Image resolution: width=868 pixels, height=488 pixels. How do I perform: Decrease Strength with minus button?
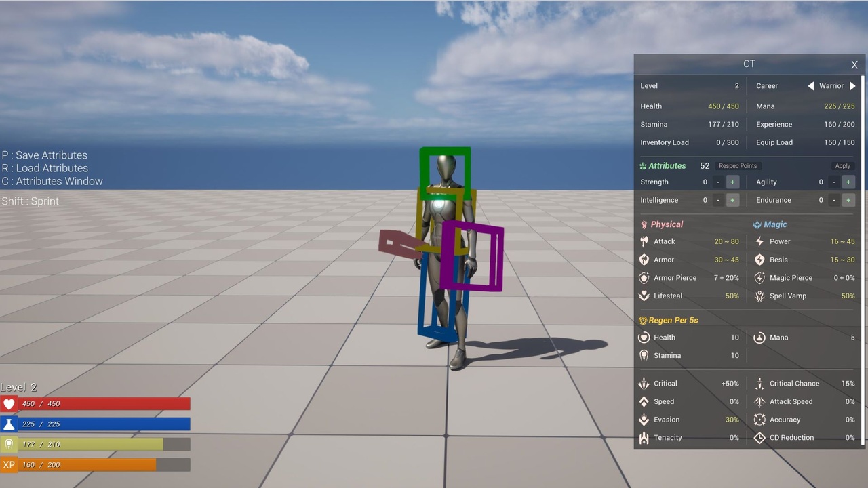tap(718, 182)
